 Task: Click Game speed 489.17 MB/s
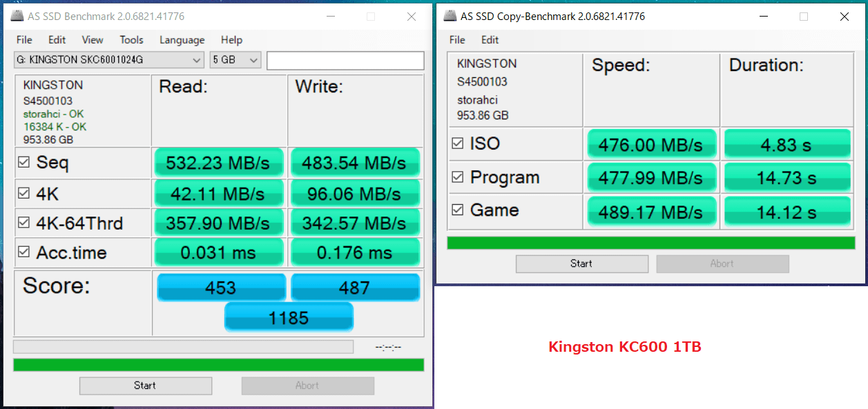click(651, 211)
